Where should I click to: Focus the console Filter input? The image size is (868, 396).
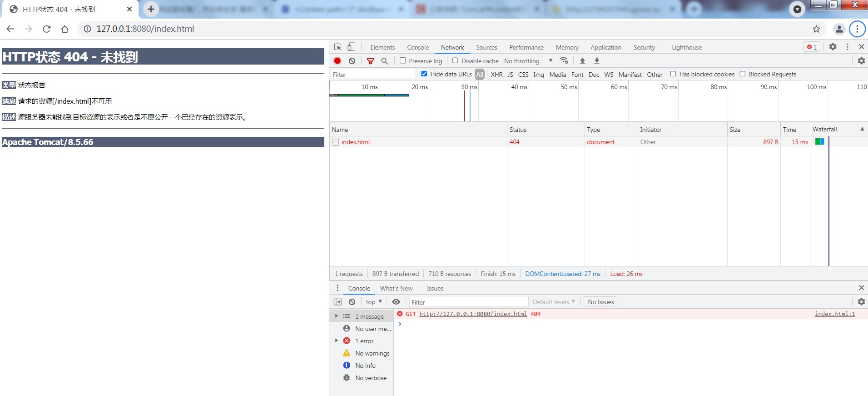point(469,302)
